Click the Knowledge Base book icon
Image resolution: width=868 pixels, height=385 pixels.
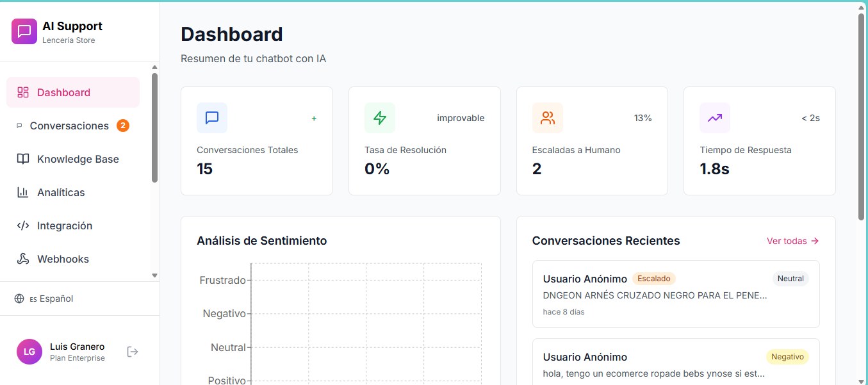coord(23,159)
